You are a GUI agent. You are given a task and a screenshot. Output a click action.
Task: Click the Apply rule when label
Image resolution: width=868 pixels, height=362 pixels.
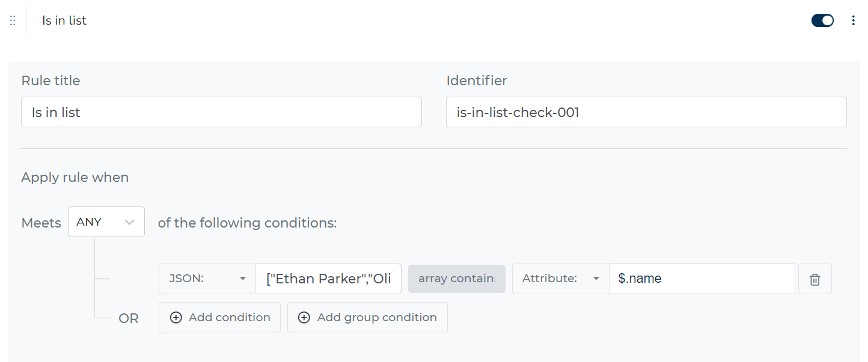75,178
